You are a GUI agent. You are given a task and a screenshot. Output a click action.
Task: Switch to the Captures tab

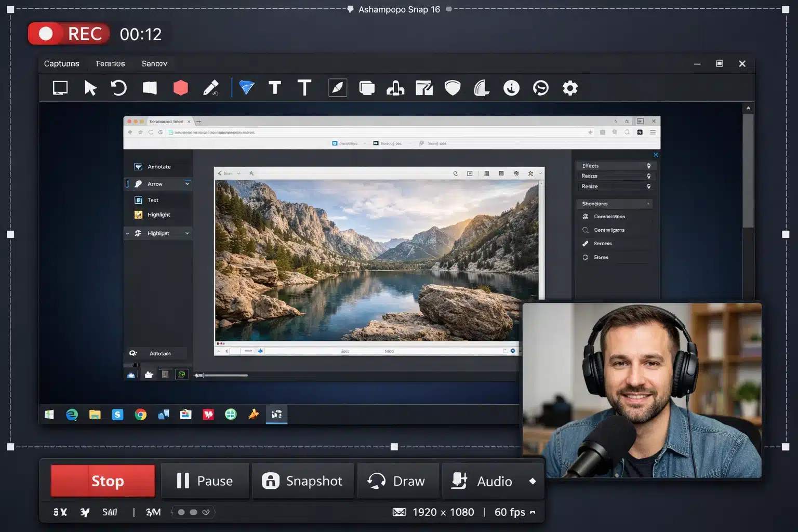tap(61, 63)
